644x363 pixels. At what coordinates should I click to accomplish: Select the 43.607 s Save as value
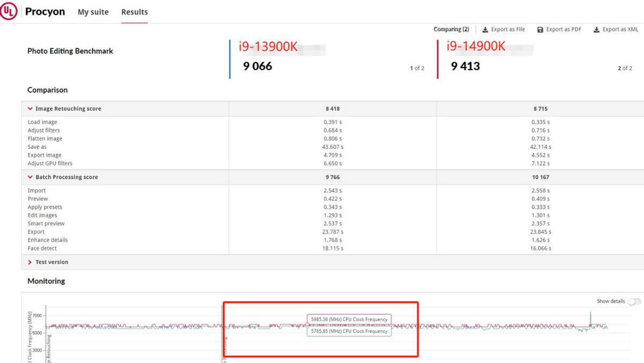pos(333,147)
